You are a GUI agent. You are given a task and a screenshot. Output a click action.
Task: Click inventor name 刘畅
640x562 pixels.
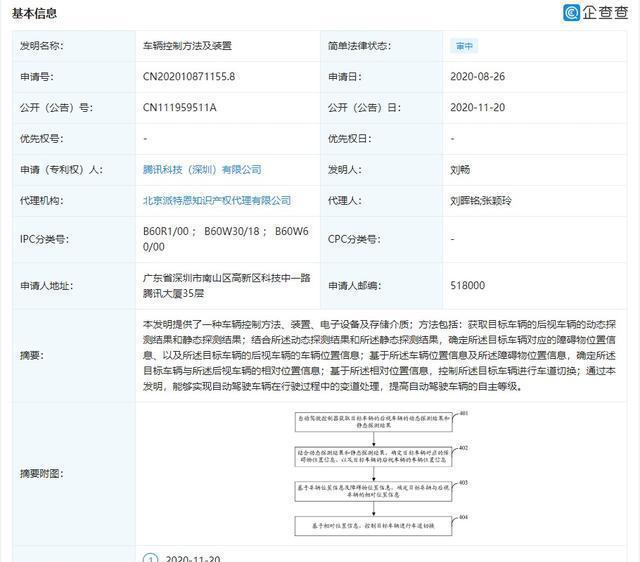coord(460,169)
